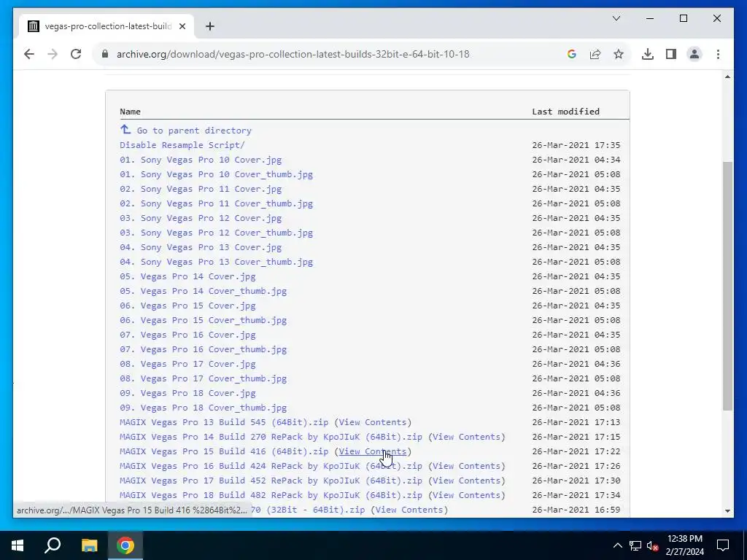View Contents of Vegas Pro 15 Build 416
Viewport: 747px width, 560px height.
point(373,451)
